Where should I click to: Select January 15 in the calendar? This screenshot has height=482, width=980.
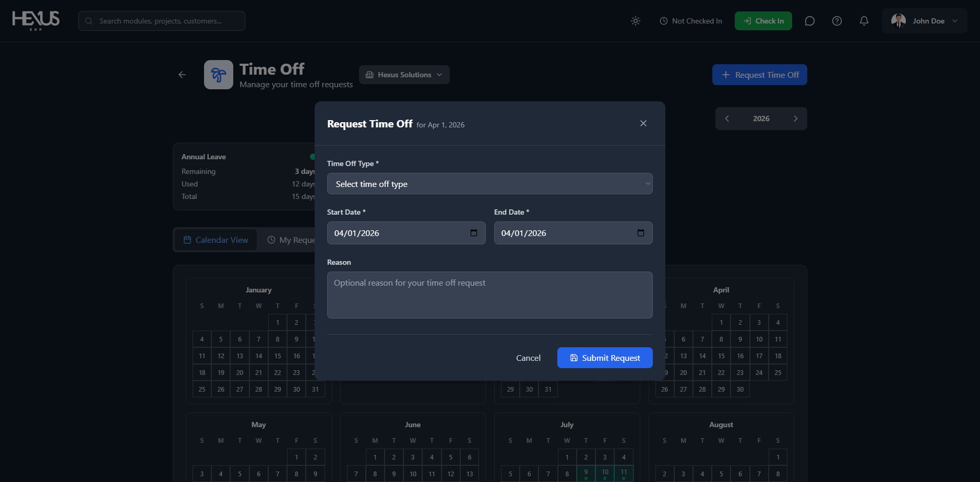(278, 356)
